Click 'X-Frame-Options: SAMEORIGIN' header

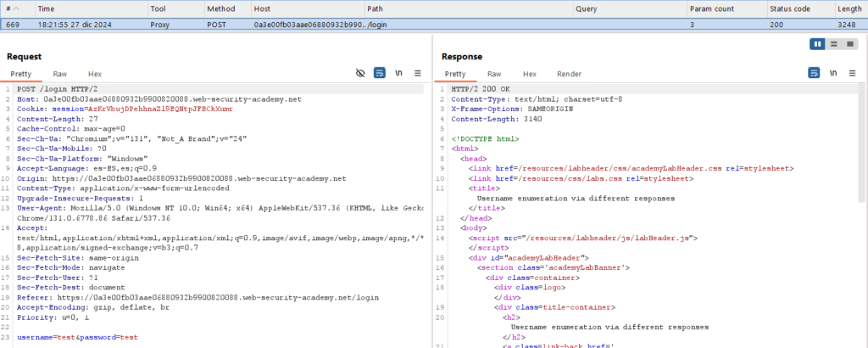pos(513,109)
